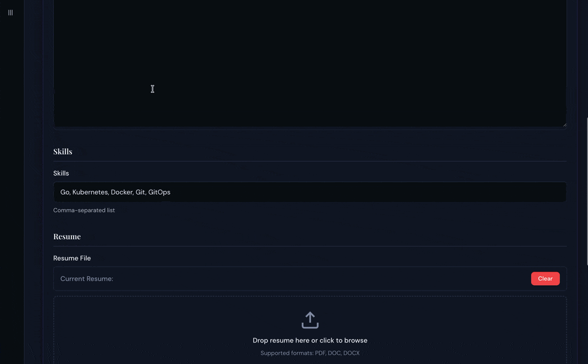Click the "Skills" section heading

pos(62,152)
